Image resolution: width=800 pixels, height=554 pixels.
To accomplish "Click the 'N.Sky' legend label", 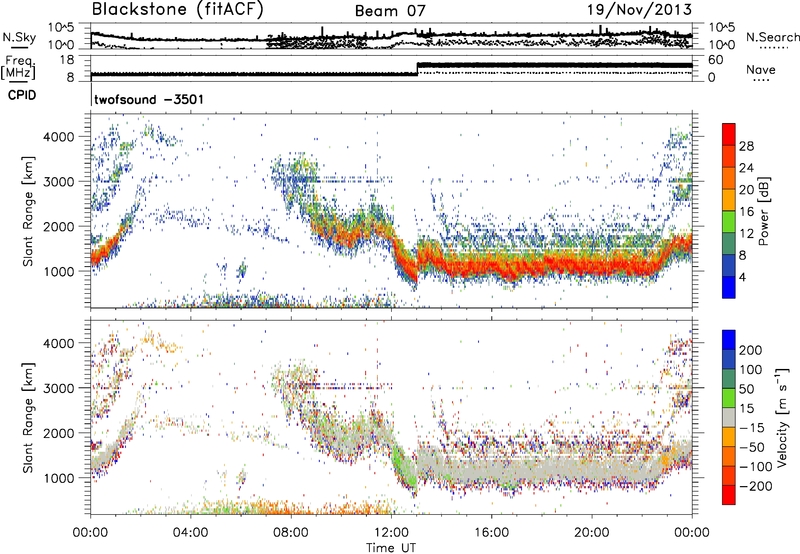I will point(19,37).
